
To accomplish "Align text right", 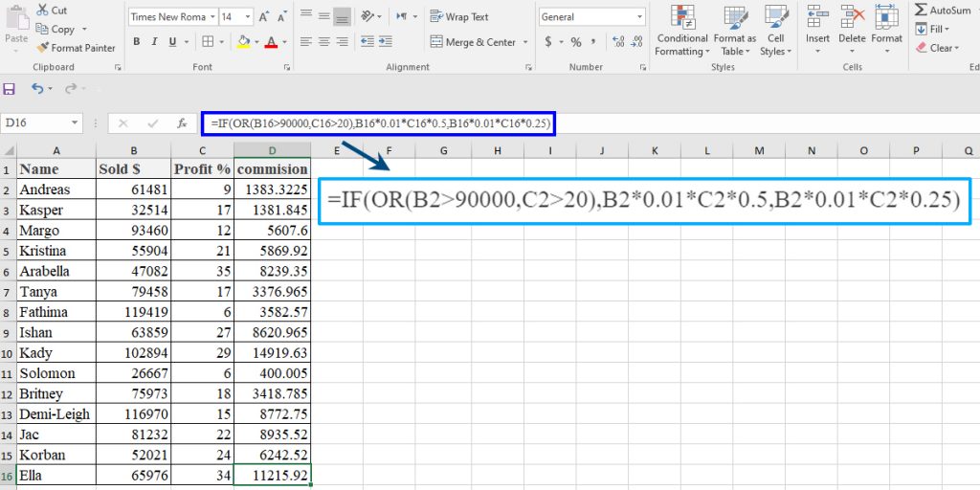I will pos(342,42).
